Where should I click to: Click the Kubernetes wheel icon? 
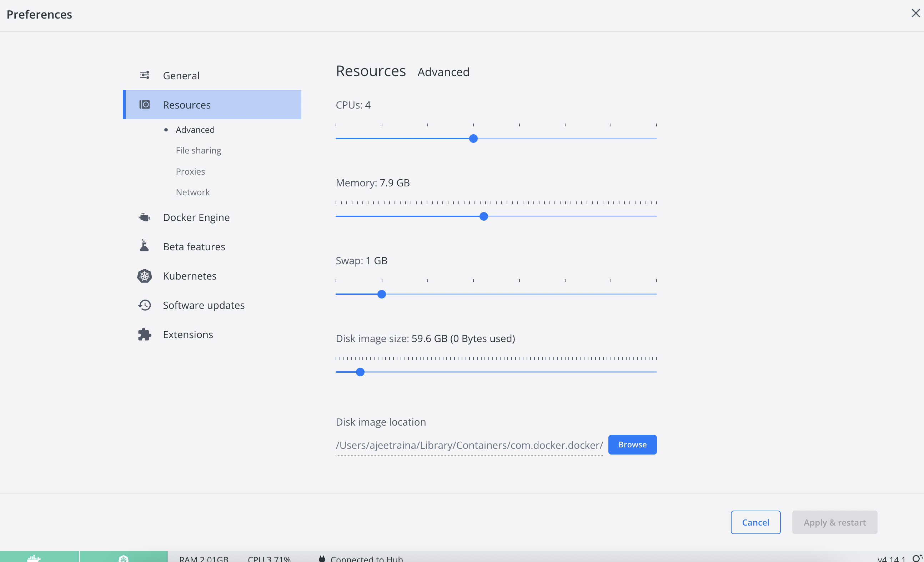[x=144, y=276]
